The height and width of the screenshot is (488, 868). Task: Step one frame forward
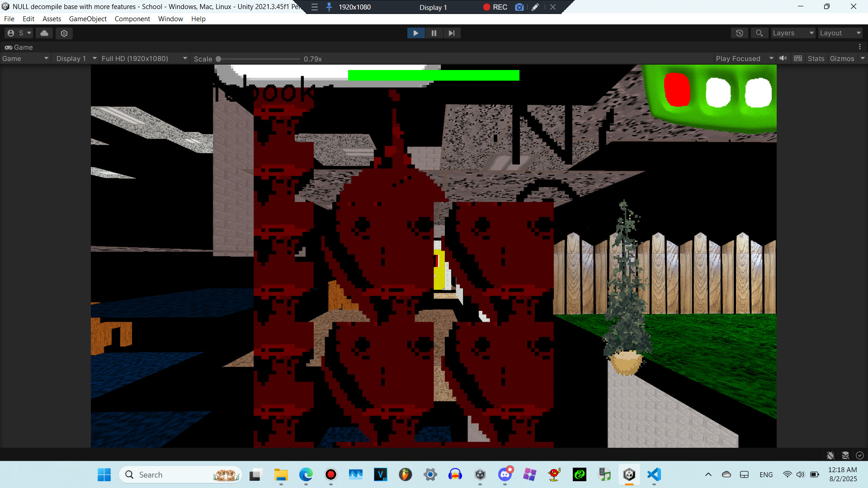(452, 33)
